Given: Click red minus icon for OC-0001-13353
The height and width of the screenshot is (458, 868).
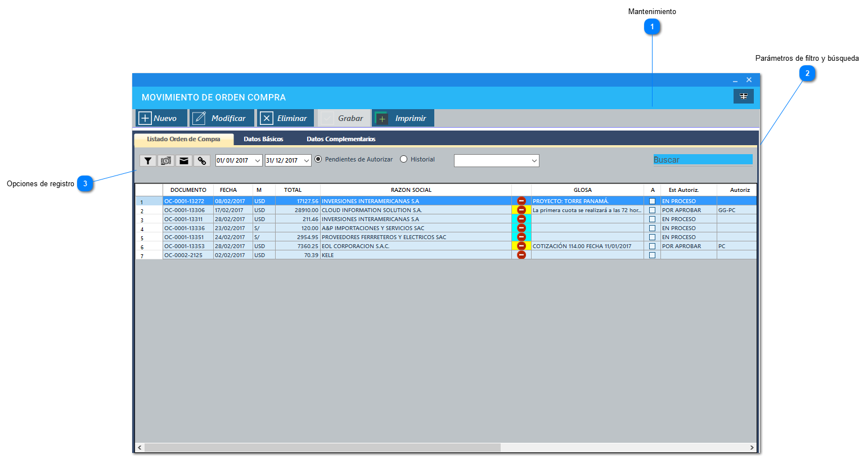Looking at the screenshot, I should point(521,246).
